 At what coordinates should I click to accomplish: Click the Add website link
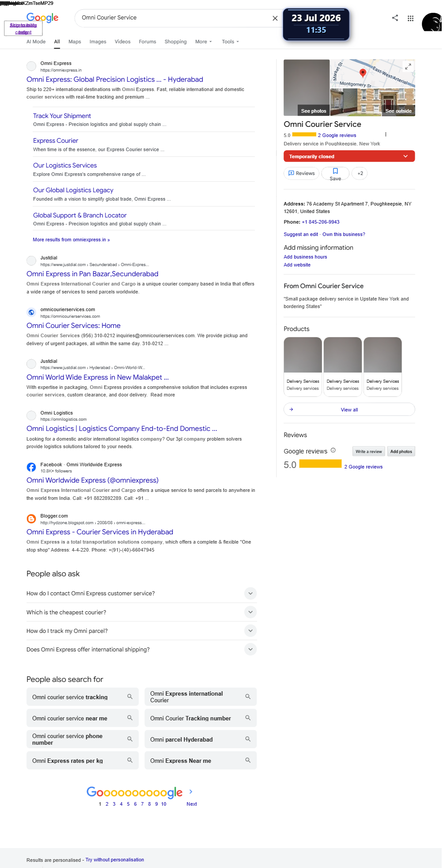[297, 265]
